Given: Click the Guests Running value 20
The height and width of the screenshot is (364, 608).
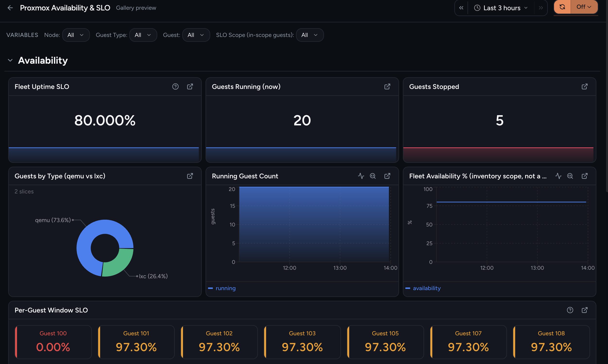Looking at the screenshot, I should (302, 121).
